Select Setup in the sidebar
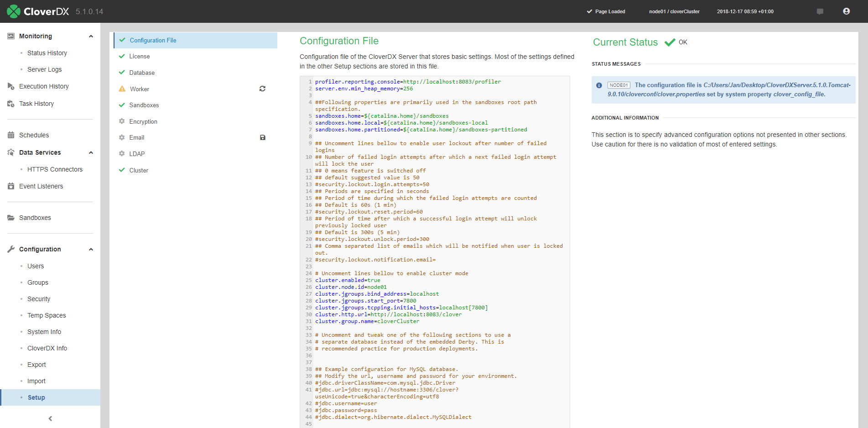This screenshot has height=428, width=868. tap(50, 397)
